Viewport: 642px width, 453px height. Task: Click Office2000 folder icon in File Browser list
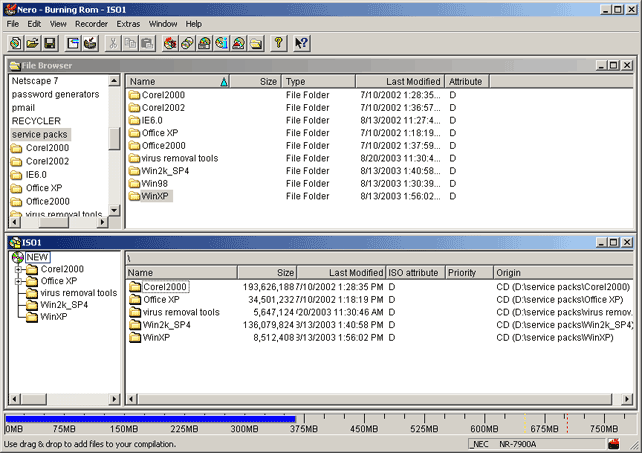[134, 145]
